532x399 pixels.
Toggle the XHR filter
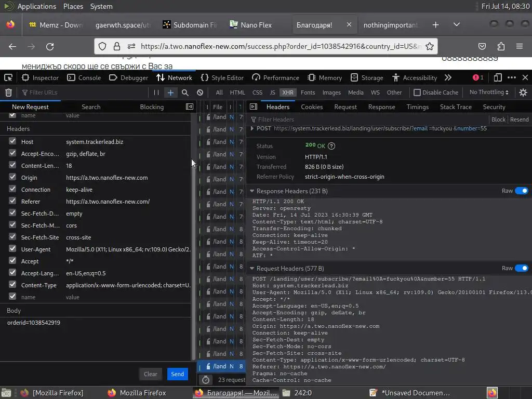click(x=288, y=92)
